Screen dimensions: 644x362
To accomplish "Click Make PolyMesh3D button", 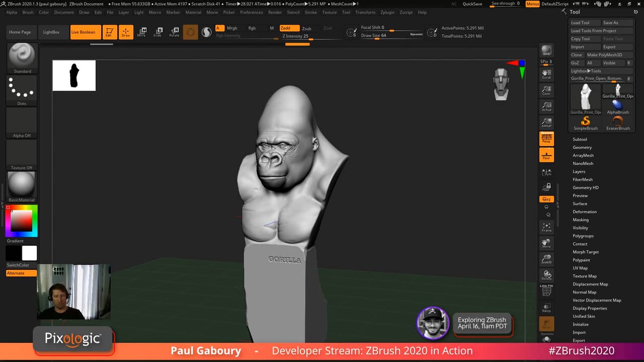I will [609, 55].
